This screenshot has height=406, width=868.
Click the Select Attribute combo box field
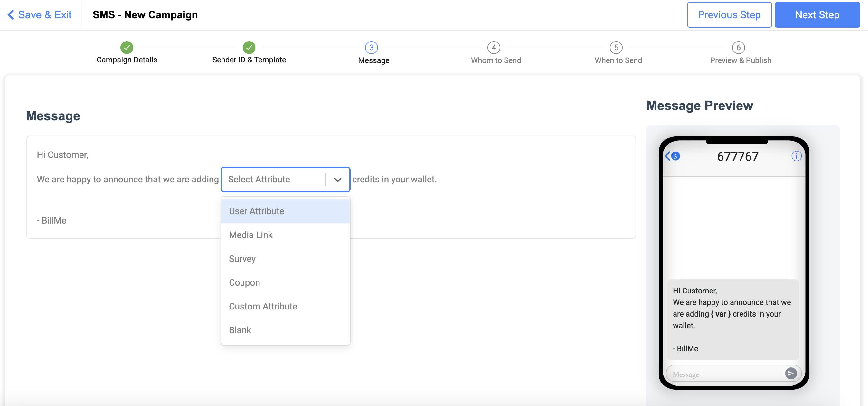pos(273,180)
